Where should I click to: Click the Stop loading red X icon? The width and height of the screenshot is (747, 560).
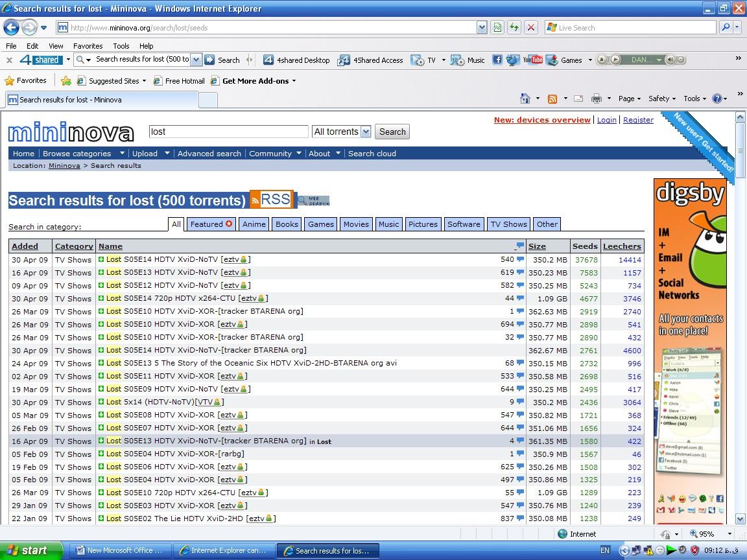pos(530,28)
